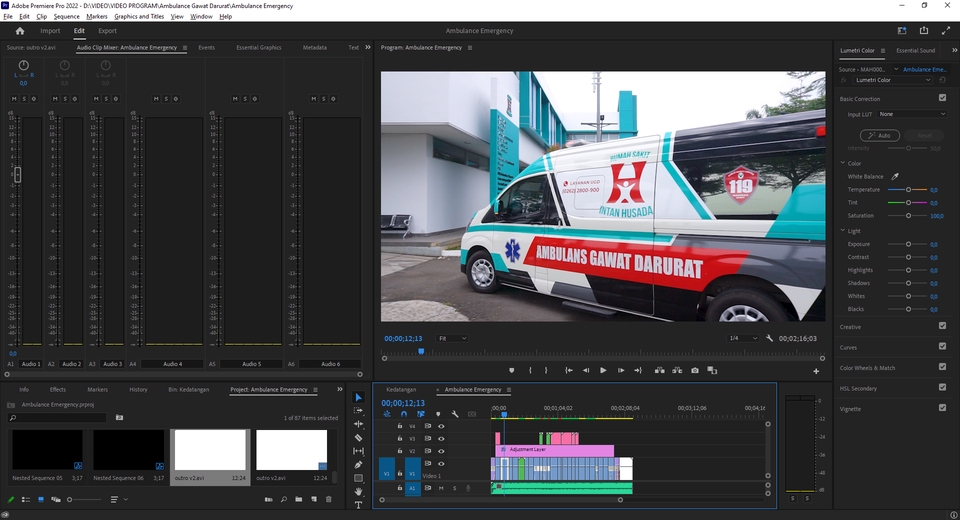Click the Home icon
Screen dimensions: 960x520
(x=20, y=31)
